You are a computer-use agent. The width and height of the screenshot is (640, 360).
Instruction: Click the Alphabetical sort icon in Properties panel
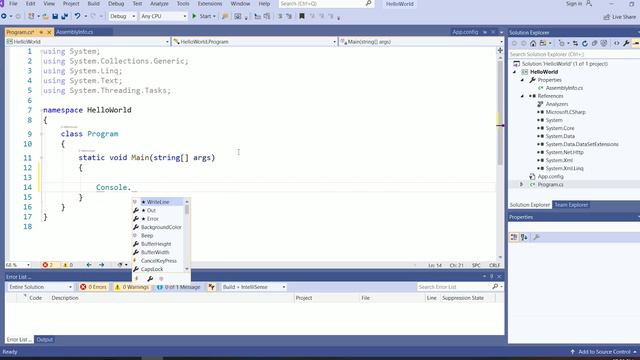click(x=524, y=237)
